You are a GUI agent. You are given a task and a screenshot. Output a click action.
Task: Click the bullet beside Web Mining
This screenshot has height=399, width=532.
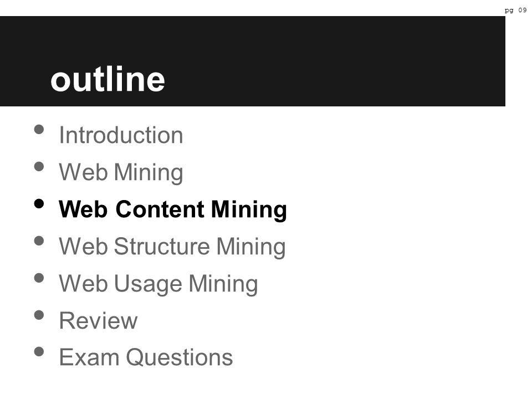point(39,167)
